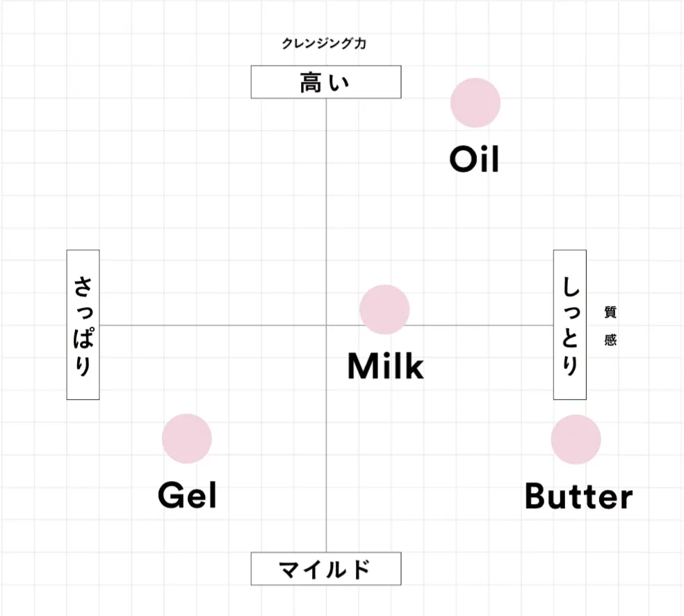Click the 感 character of the axis title
The image size is (684, 616).
(x=610, y=341)
